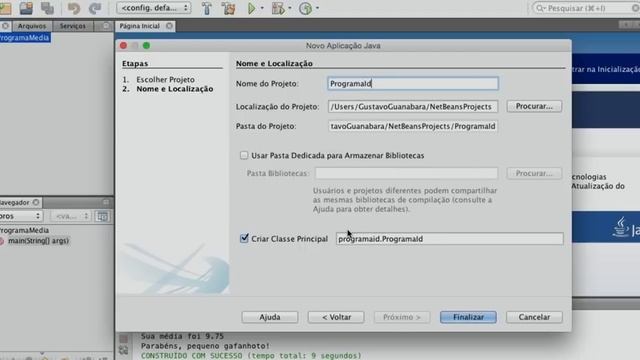Click step 2 Nome e Localização in Etapas

click(175, 89)
